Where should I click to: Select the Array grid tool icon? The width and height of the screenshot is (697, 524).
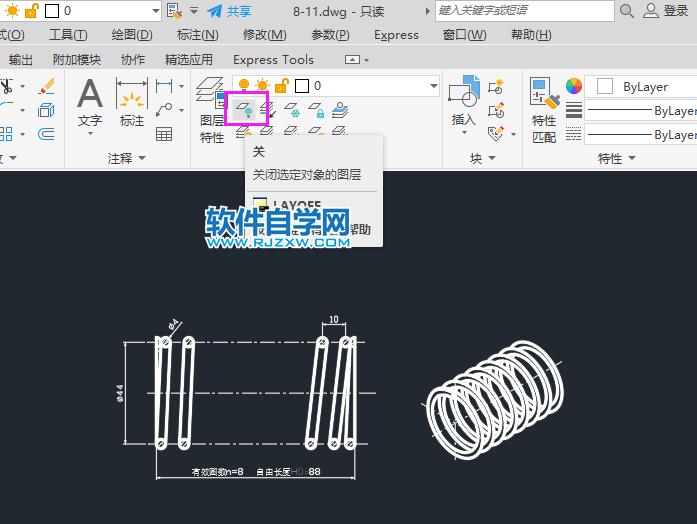7,134
